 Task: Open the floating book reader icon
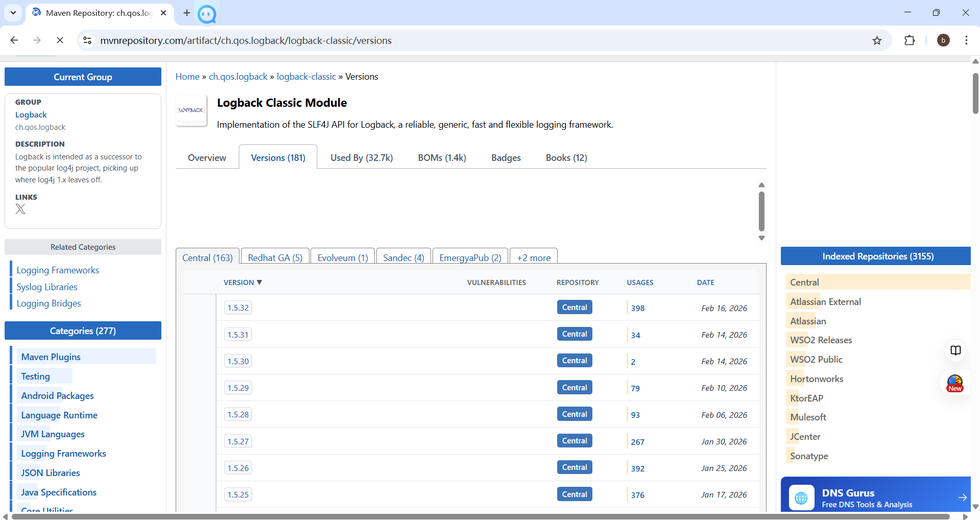click(x=955, y=350)
